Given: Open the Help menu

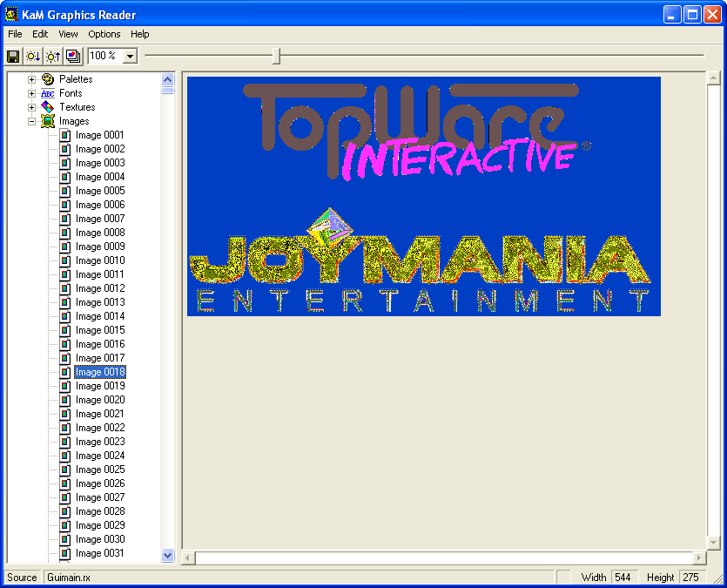Looking at the screenshot, I should pyautogui.click(x=139, y=34).
